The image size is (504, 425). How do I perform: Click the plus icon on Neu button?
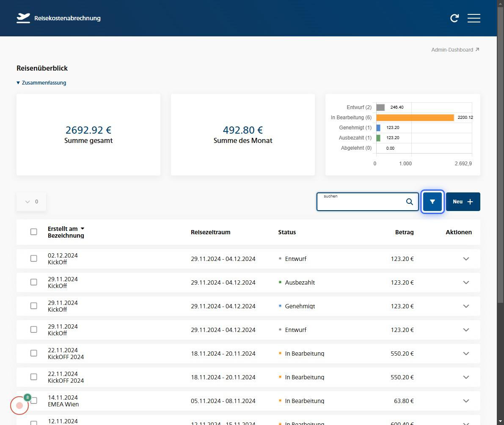[x=470, y=202]
